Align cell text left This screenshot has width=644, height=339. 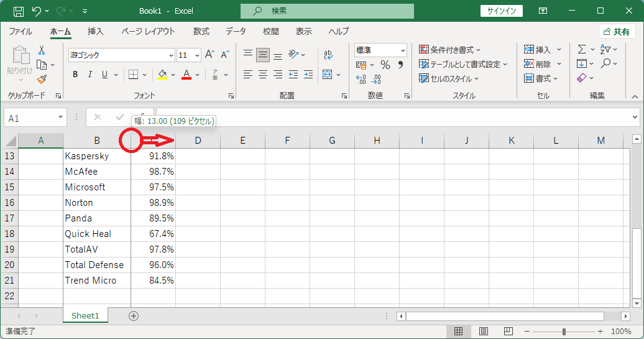247,75
